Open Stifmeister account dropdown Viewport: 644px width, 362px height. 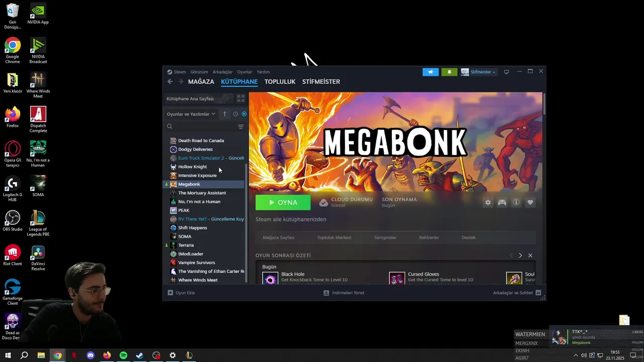point(478,72)
